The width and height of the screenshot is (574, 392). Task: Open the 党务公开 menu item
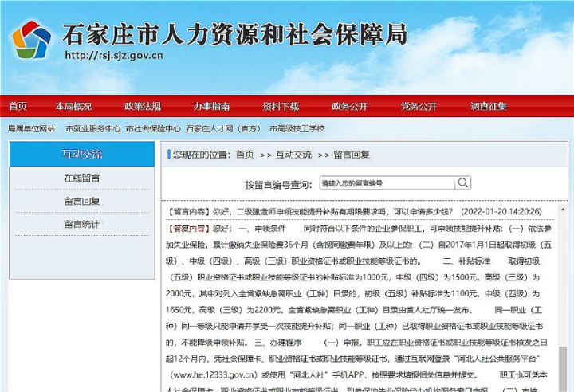(419, 106)
